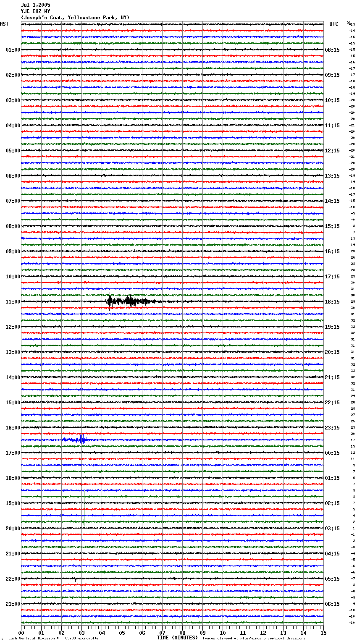Image resolution: width=357 pixels, height=644 pixels.
Task: Click the "14:00" MST time label
Action: pyautogui.click(x=13, y=377)
